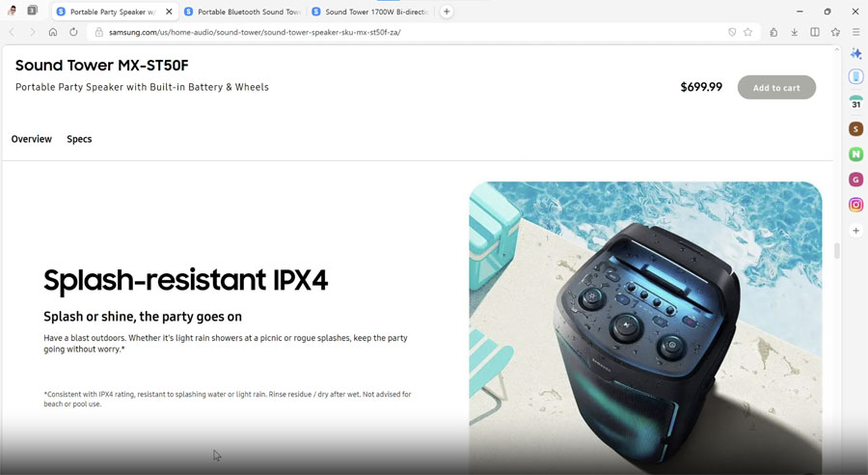Open the Overview section
This screenshot has width=868, height=475.
(x=32, y=139)
